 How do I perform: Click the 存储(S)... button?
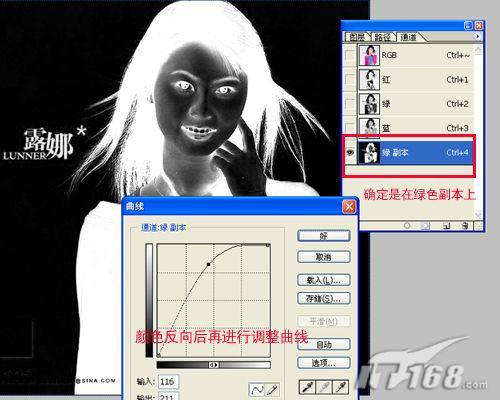click(x=324, y=298)
